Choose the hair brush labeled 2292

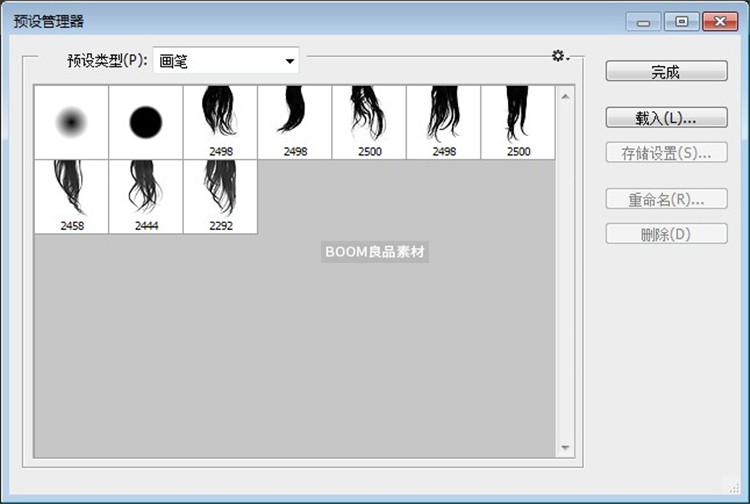pos(220,193)
